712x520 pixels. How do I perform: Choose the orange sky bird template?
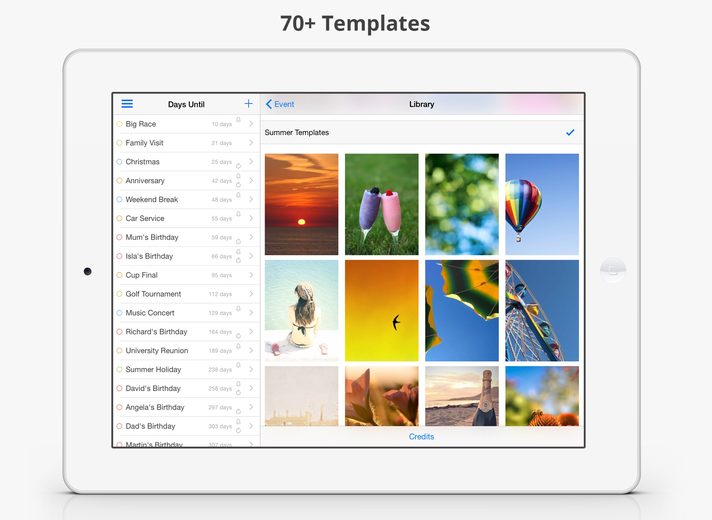pyautogui.click(x=381, y=311)
